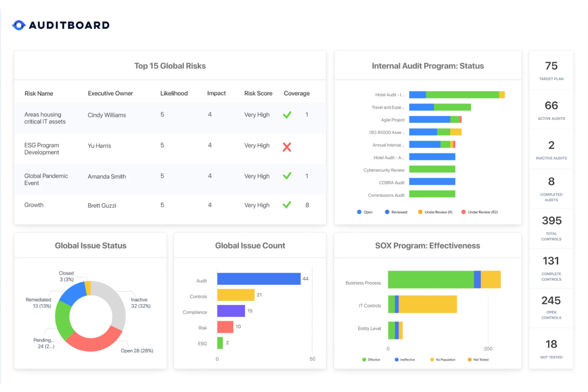
Task: Open the 66 Active Audits tile
Action: 551,110
